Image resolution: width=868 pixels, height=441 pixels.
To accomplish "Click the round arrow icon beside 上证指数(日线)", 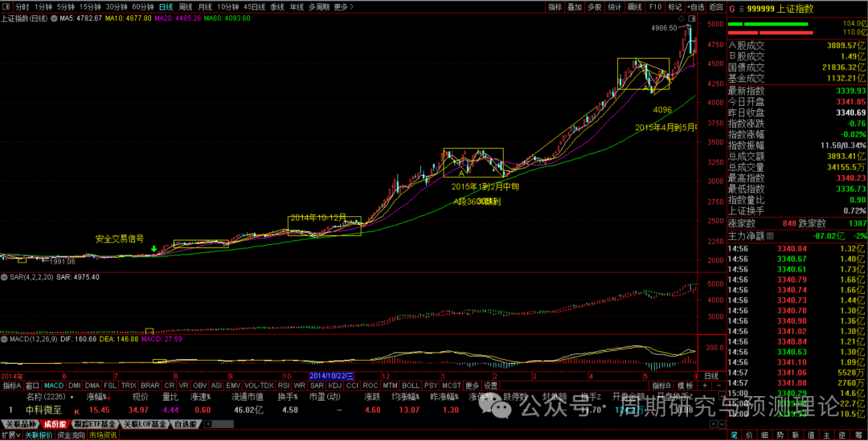I will (x=52, y=18).
